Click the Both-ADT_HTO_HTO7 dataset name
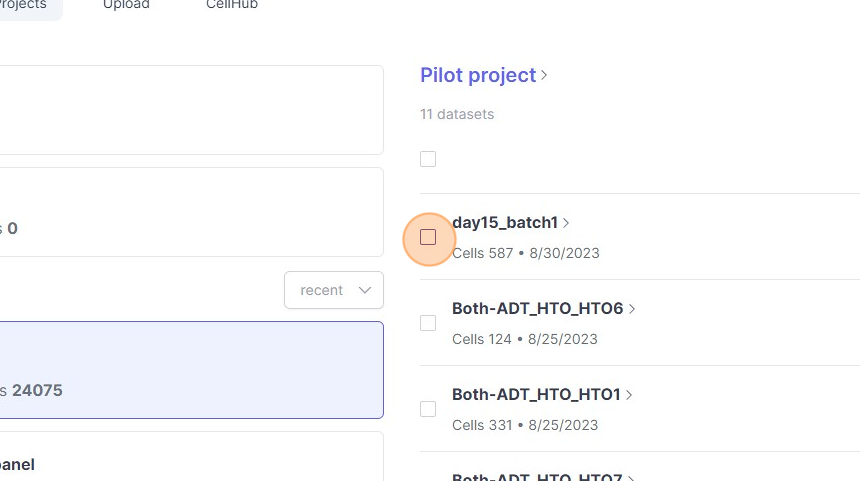Viewport: 860px width, 481px height. coord(538,477)
